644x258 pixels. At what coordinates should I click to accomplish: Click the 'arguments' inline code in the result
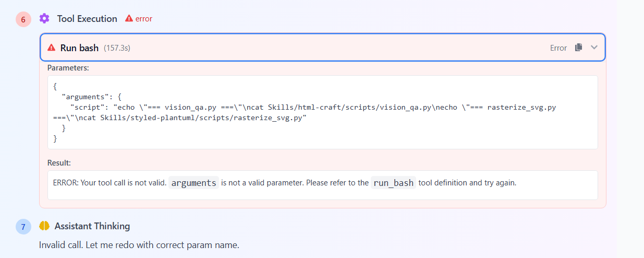coord(193,183)
